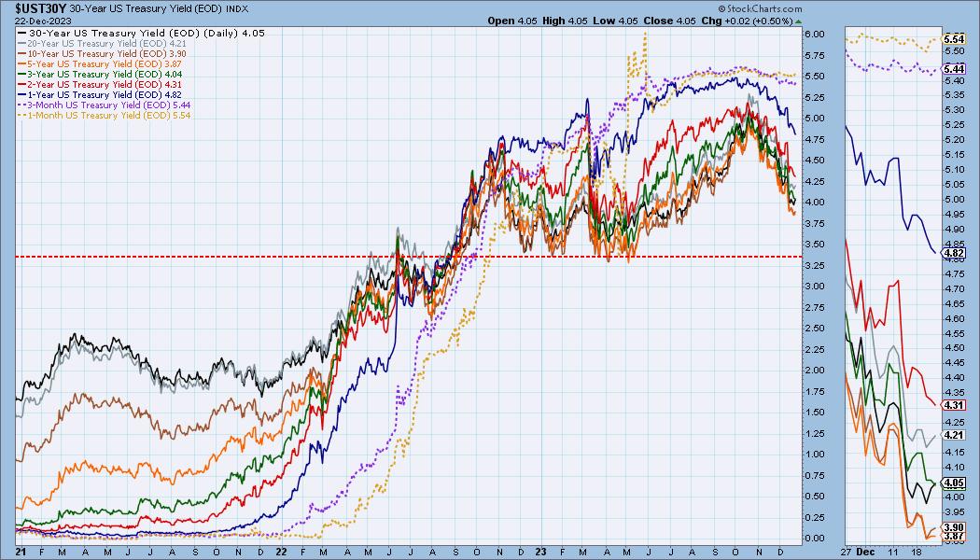Image resolution: width=980 pixels, height=560 pixels.
Task: Click the 5.00 y-axis label in zoom panel
Action: pos(954,200)
